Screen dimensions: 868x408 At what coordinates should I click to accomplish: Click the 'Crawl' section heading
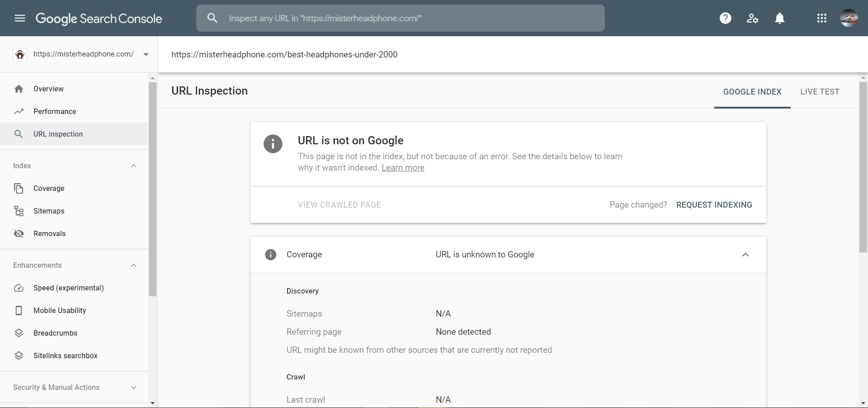click(296, 377)
